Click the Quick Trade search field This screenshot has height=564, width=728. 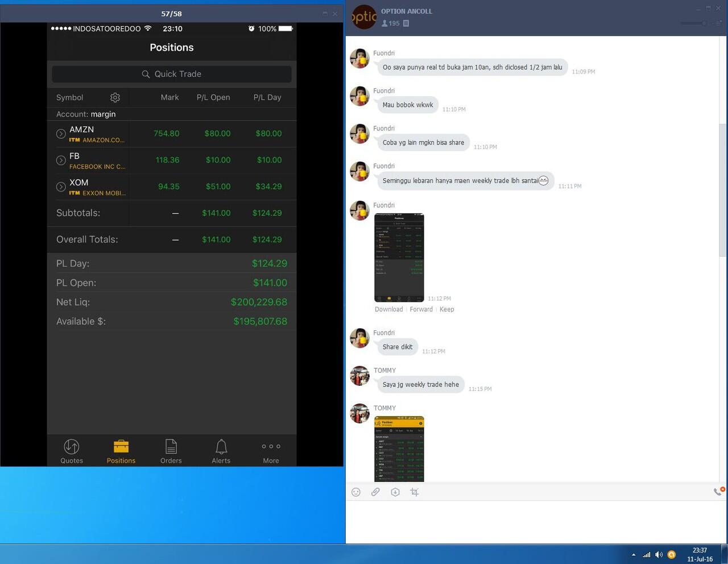172,74
